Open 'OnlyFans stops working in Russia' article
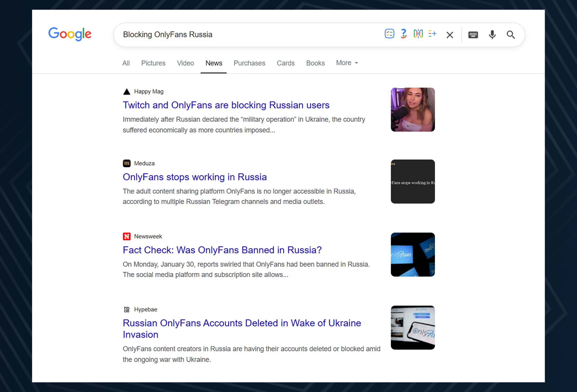The image size is (577, 392). pos(195,177)
